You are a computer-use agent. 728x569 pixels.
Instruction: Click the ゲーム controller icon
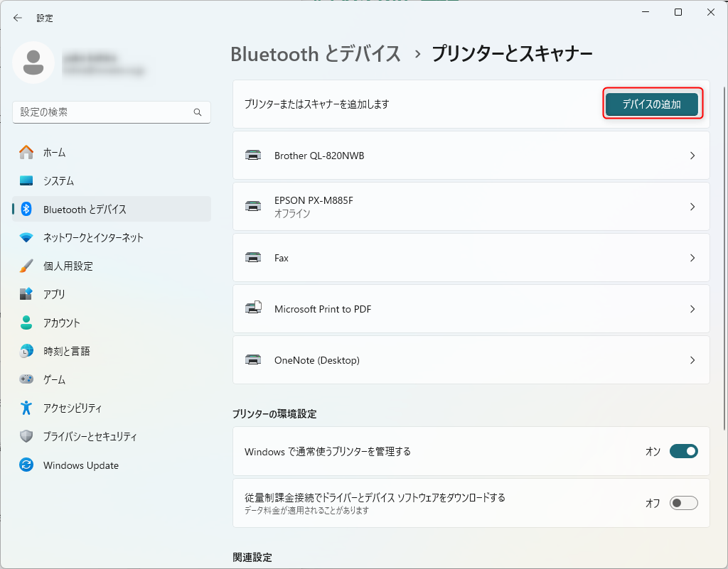click(26, 379)
